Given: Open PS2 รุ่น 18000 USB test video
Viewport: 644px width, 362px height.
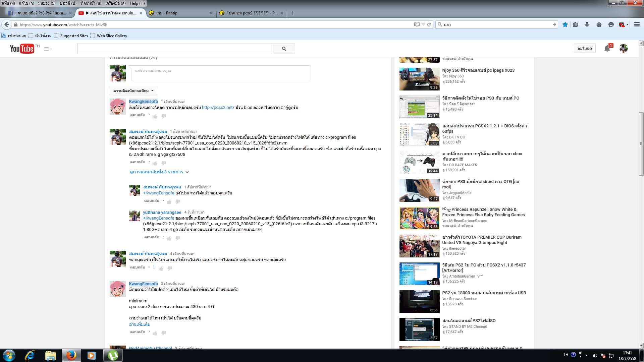Looking at the screenshot, I should 484,293.
